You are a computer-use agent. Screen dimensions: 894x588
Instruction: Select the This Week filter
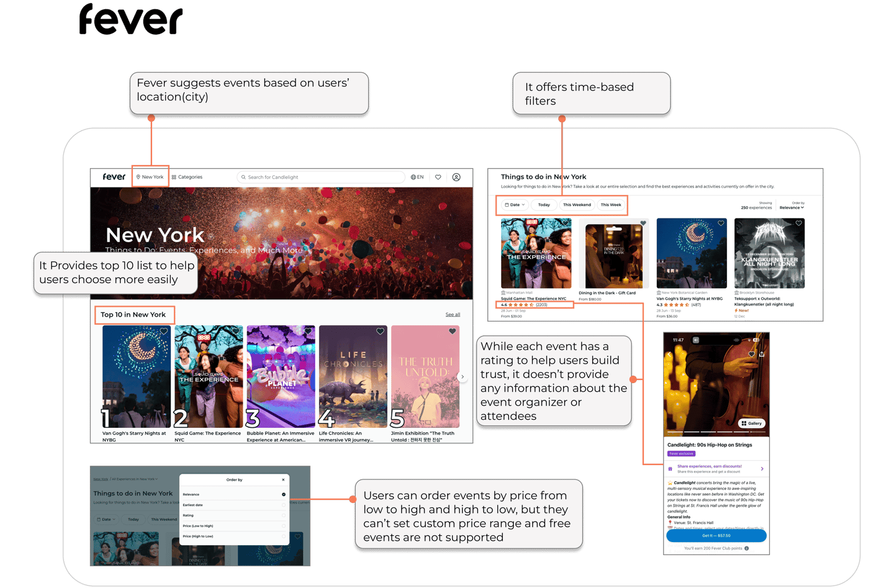[x=611, y=205]
